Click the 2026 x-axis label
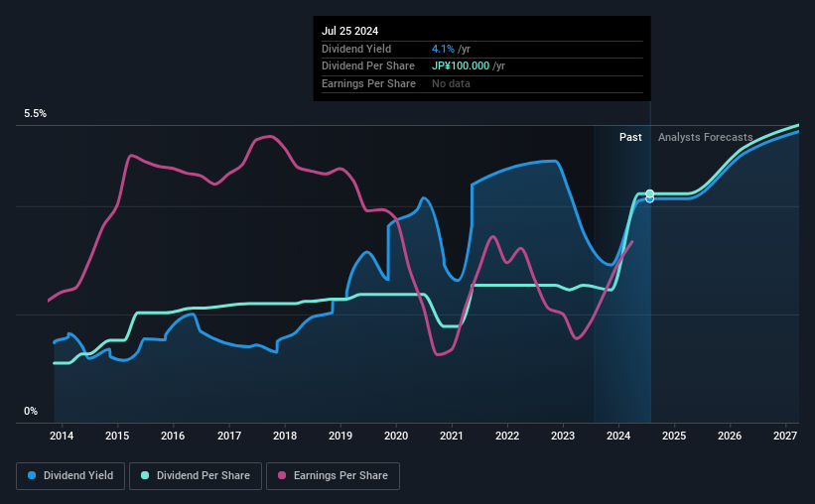This screenshot has height=504, width=815. tap(730, 436)
